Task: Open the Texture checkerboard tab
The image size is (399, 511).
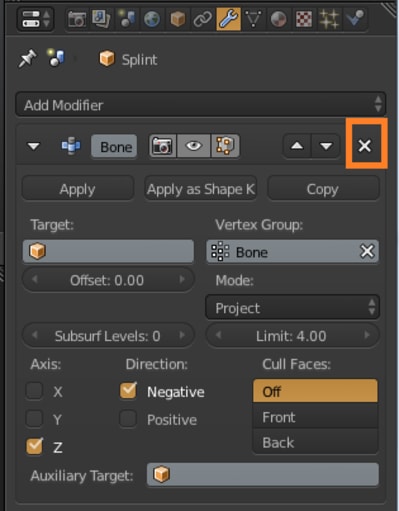Action: coord(304,19)
